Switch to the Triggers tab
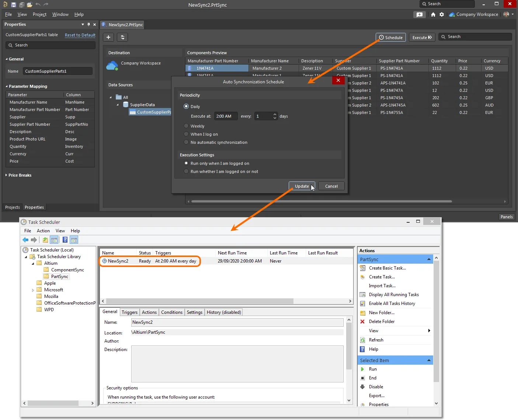 [129, 312]
